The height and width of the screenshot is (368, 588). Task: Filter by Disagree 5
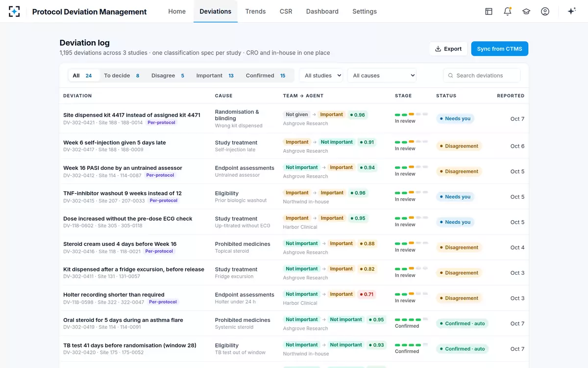click(x=168, y=76)
